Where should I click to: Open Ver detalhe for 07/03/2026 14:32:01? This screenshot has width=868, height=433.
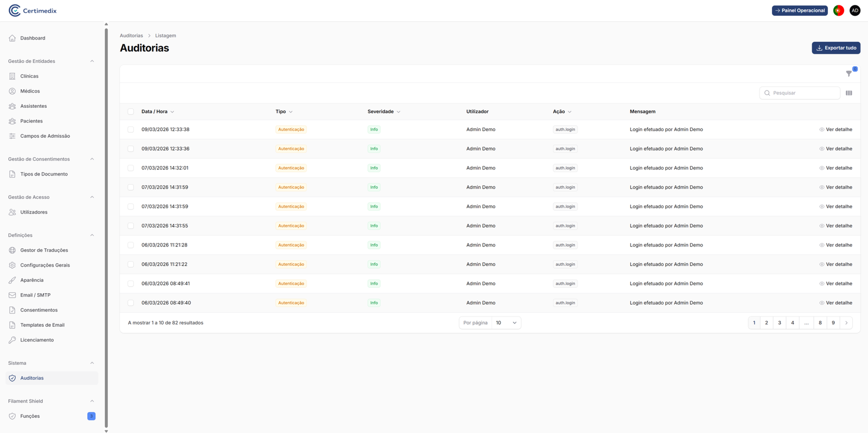(836, 168)
